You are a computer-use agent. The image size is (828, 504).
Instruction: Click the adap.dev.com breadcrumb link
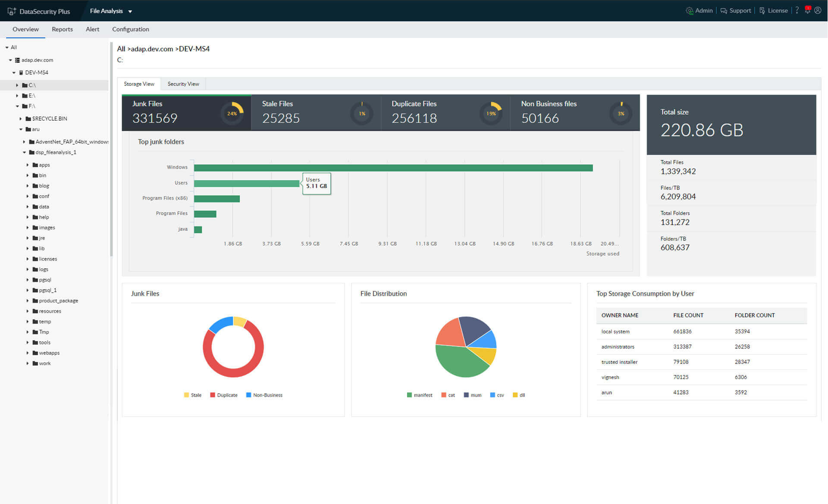(x=152, y=49)
